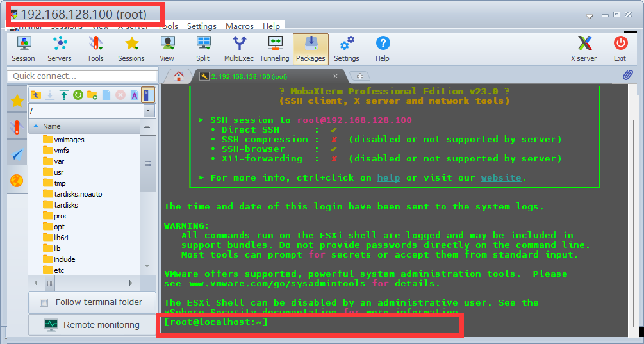The height and width of the screenshot is (344, 644).
Task: Open the Sftp globe sidebar tab
Action: pos(17,181)
